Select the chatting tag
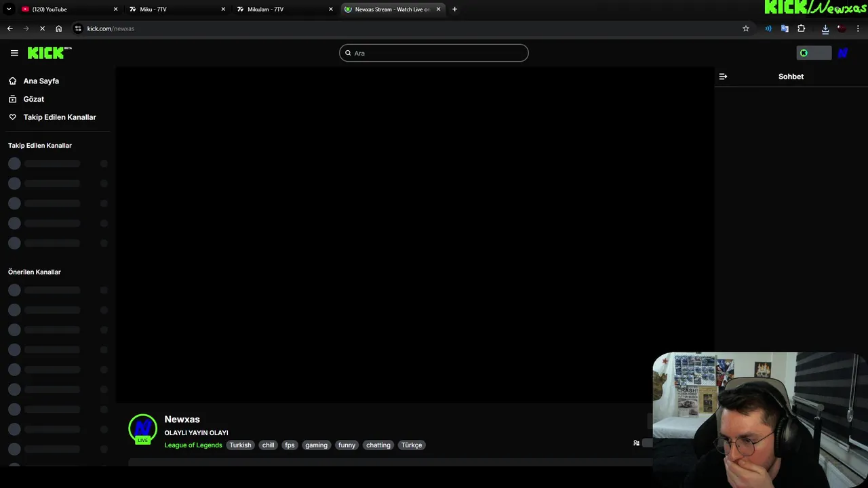The height and width of the screenshot is (488, 868). pyautogui.click(x=378, y=445)
